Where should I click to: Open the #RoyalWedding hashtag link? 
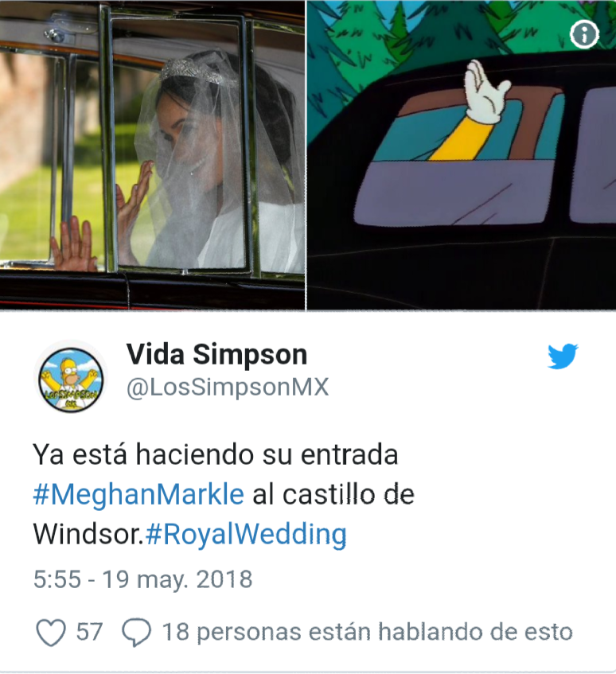[x=246, y=534]
